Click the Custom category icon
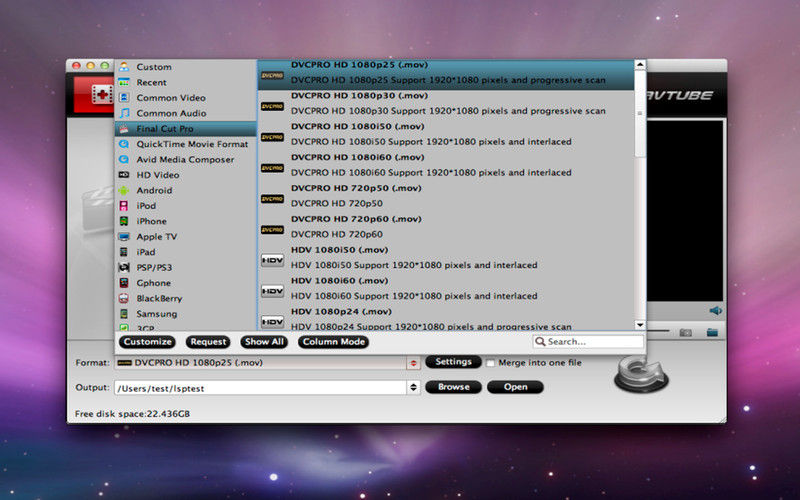 (x=124, y=67)
